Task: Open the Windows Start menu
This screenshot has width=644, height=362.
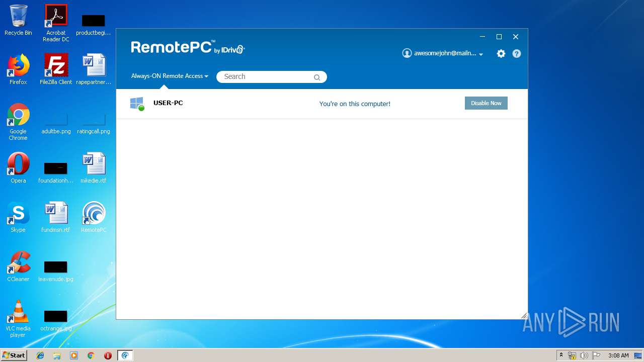Action: [14, 355]
